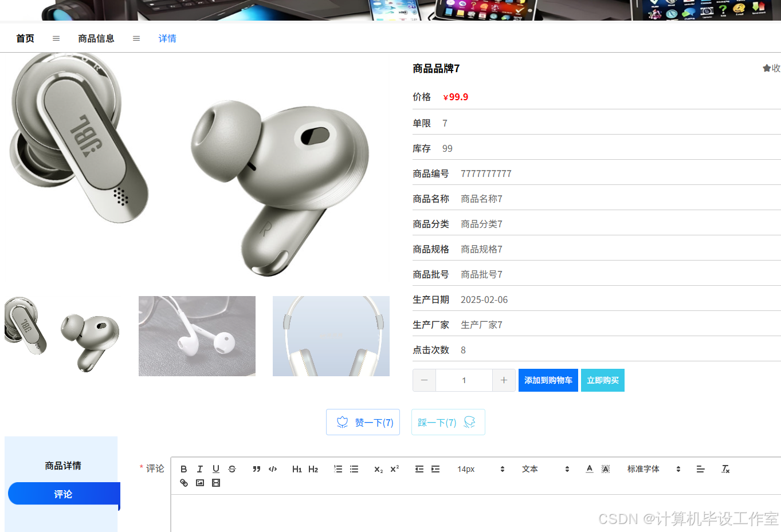Open the text alignment options
The width and height of the screenshot is (781, 532).
(x=700, y=469)
